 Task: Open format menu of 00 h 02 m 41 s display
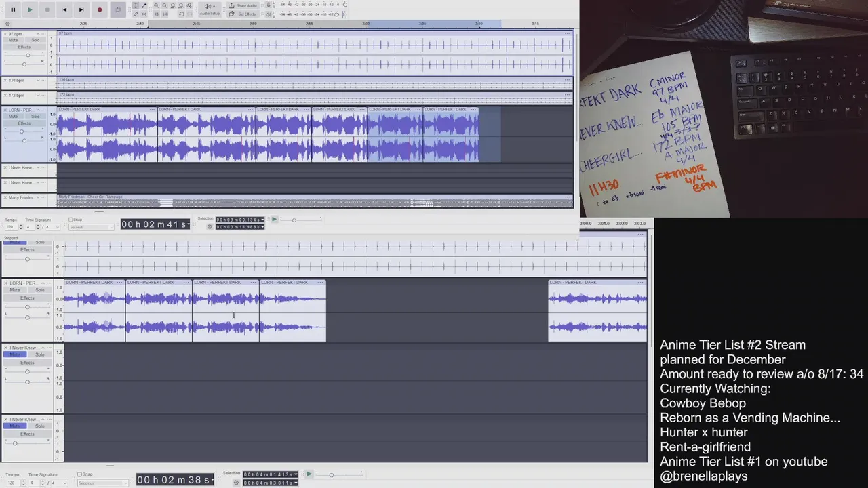[x=187, y=224]
